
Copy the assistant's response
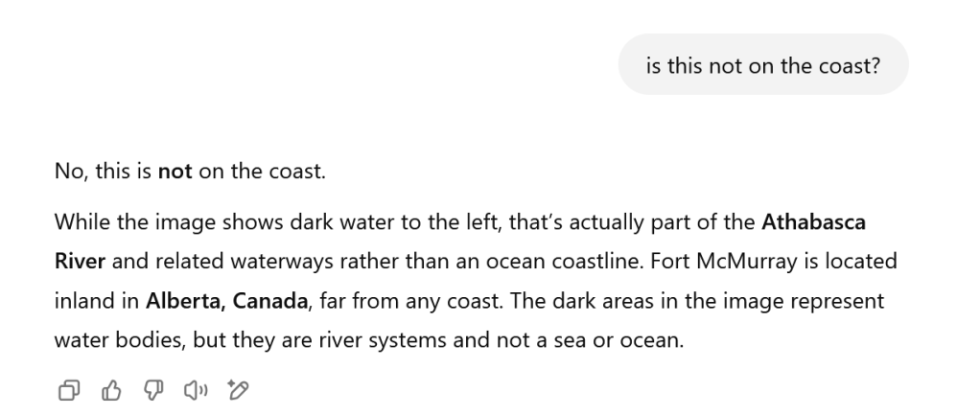coord(70,389)
